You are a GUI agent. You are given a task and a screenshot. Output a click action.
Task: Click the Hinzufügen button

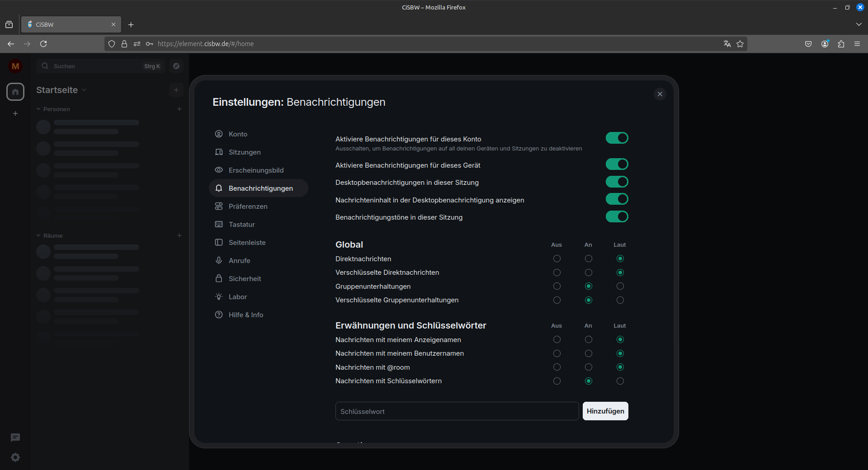click(x=605, y=411)
